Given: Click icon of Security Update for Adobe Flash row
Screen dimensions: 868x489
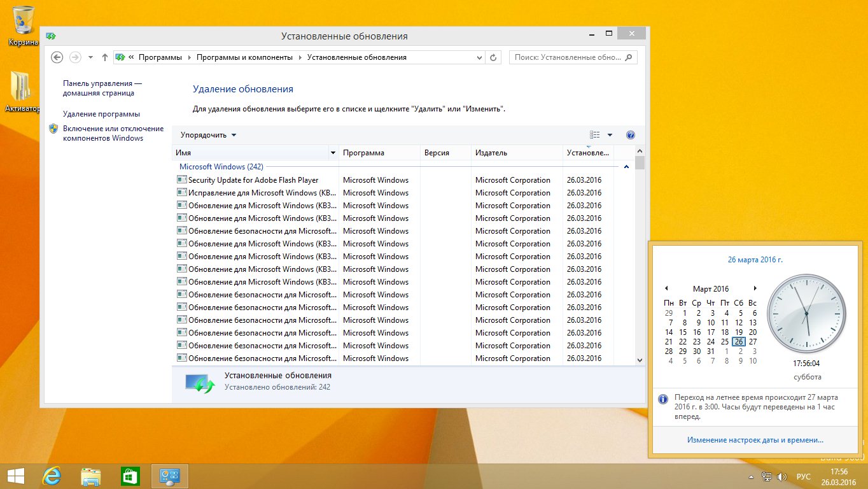Looking at the screenshot, I should tap(181, 180).
